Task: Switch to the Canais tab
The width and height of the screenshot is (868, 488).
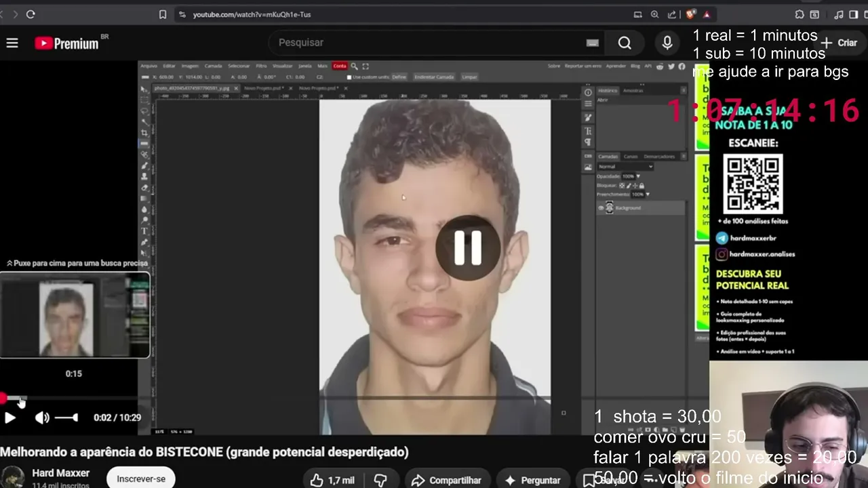Action: tap(631, 157)
